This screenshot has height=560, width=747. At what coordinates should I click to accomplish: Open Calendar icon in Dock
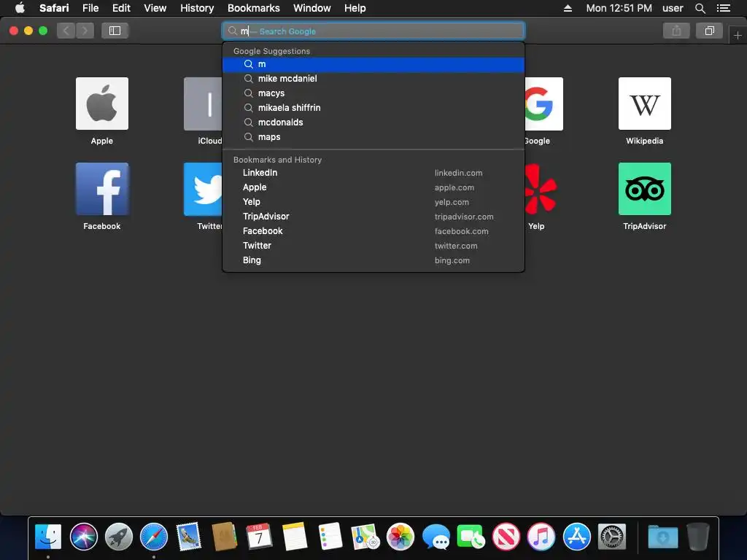(259, 537)
